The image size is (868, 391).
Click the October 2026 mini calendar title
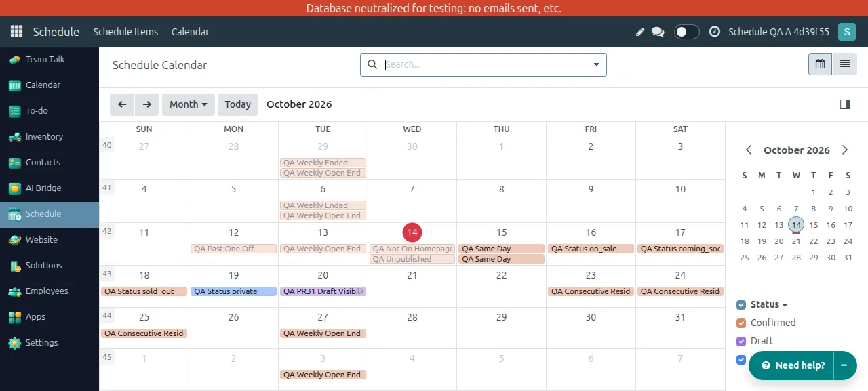tap(797, 150)
